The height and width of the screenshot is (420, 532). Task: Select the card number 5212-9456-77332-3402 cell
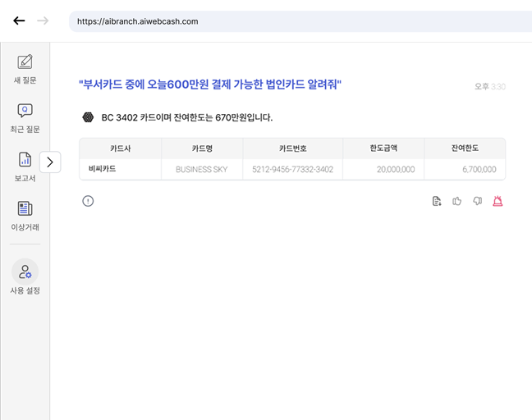click(x=292, y=169)
